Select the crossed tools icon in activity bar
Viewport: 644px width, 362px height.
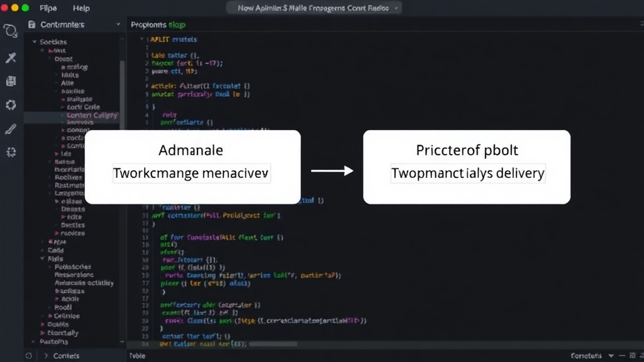(11, 57)
